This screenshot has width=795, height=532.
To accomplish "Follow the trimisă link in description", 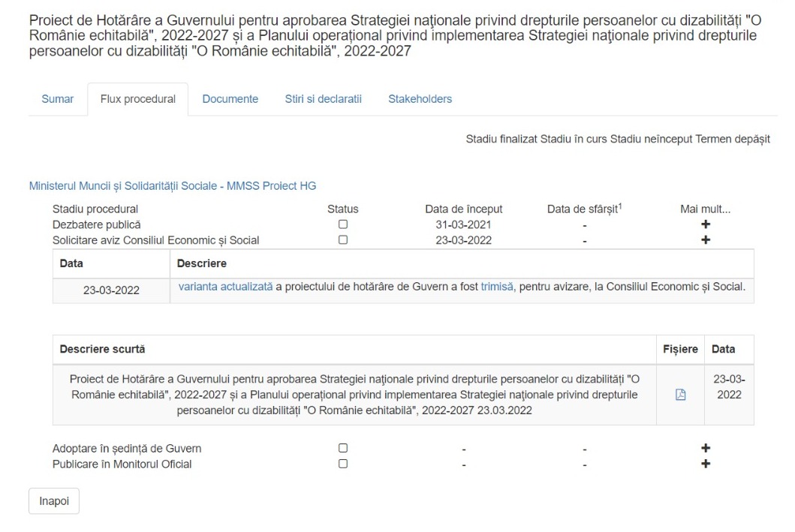I will click(x=497, y=287).
